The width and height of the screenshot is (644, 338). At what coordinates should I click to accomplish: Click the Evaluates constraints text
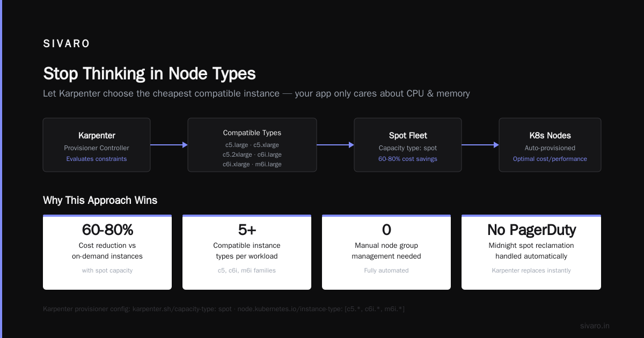(x=97, y=159)
